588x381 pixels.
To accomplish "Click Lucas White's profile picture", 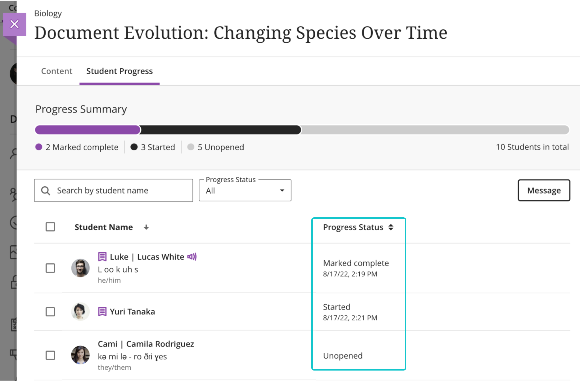I will coord(80,268).
